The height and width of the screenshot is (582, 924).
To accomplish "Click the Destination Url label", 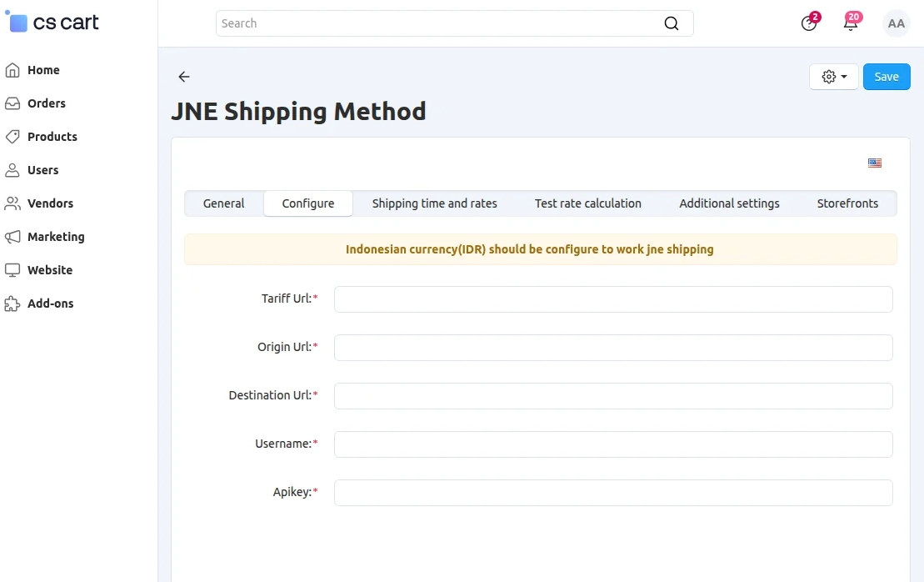I will [x=272, y=395].
